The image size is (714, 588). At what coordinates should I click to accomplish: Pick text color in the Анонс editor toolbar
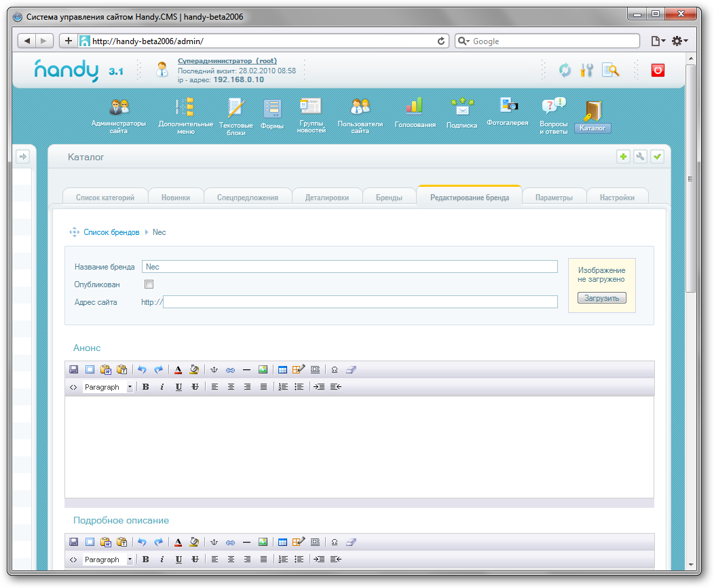click(x=178, y=370)
